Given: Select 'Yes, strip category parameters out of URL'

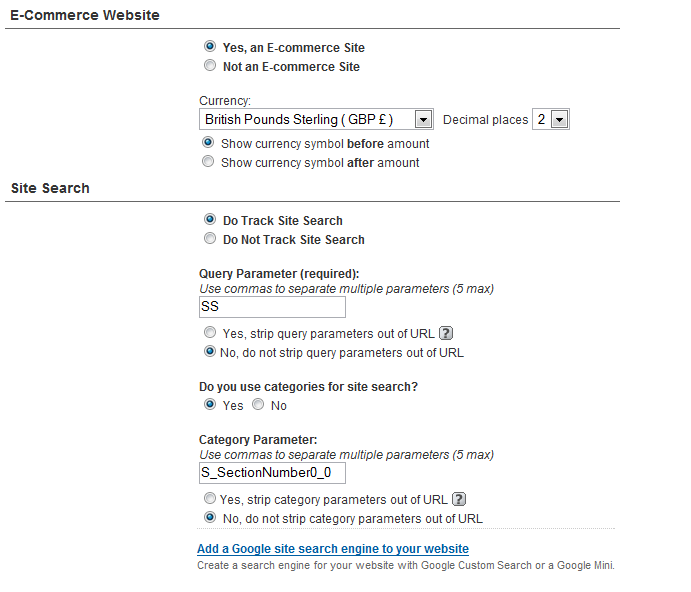Looking at the screenshot, I should [210, 499].
